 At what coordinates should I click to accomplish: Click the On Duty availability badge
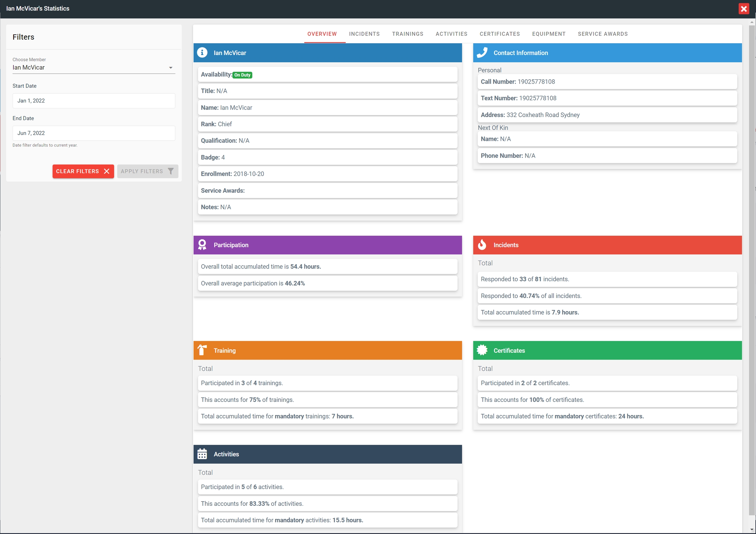[242, 75]
